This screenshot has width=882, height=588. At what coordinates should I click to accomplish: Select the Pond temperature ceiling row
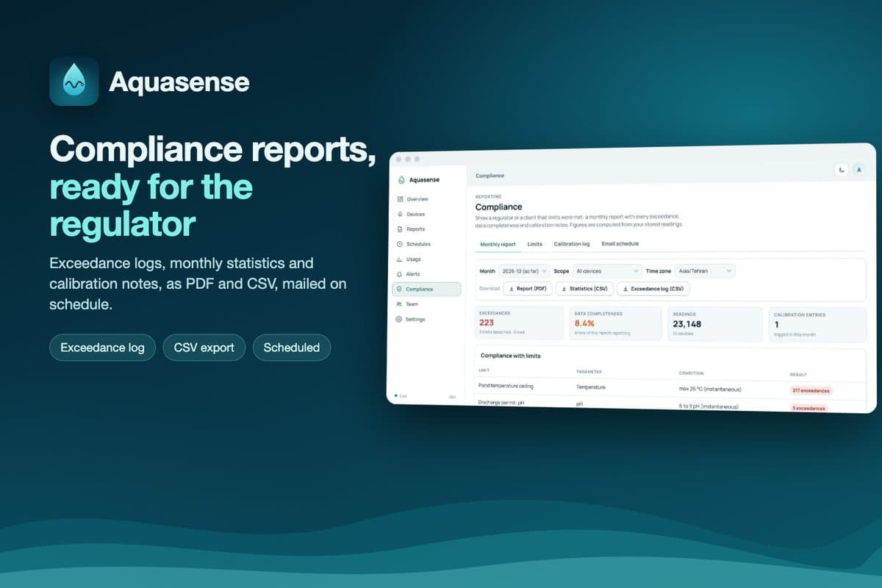670,387
